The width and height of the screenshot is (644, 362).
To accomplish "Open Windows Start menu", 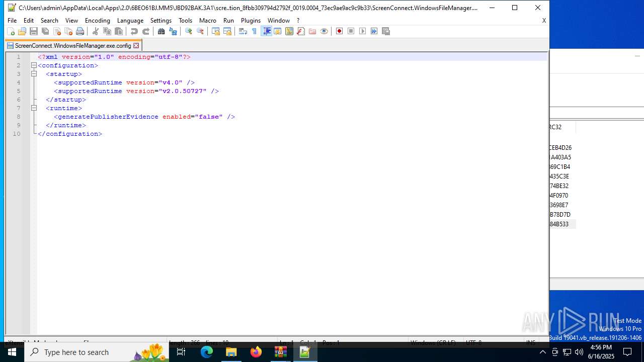I will [x=12, y=352].
